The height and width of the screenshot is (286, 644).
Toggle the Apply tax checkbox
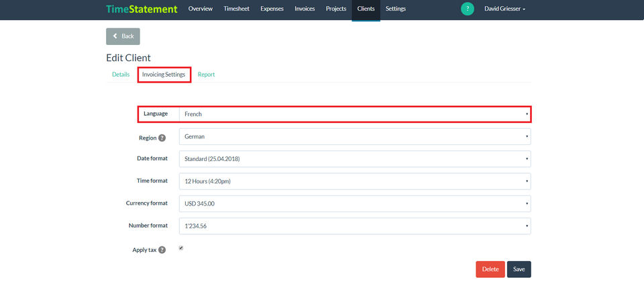click(181, 248)
